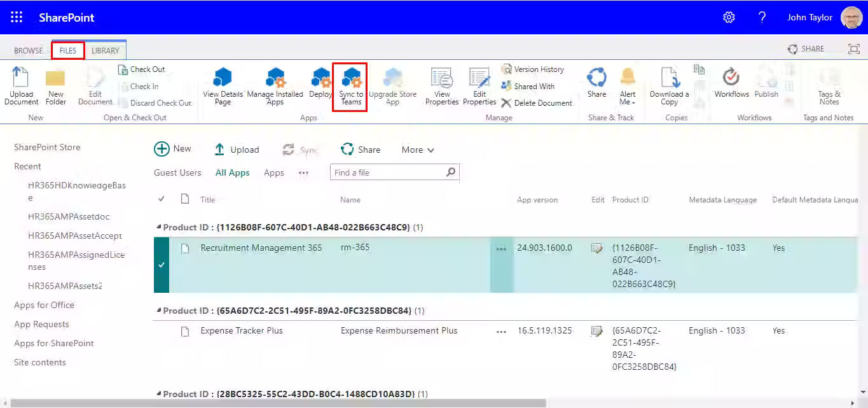868x408 pixels.
Task: Click the Delete Document icon
Action: click(506, 103)
